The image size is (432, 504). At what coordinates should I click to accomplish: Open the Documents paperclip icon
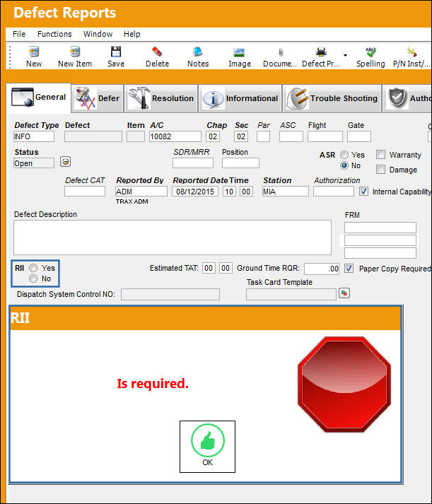pyautogui.click(x=280, y=52)
